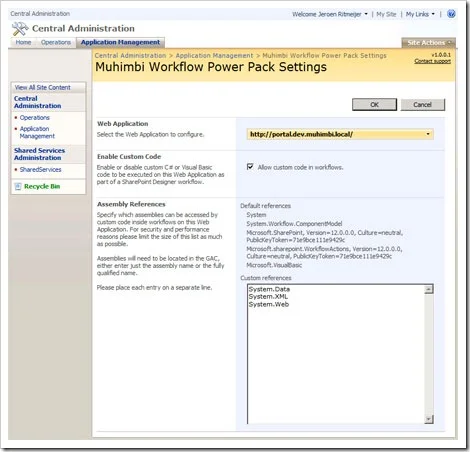This screenshot has width=470, height=452.
Task: Click the Cancel button
Action: coord(422,105)
